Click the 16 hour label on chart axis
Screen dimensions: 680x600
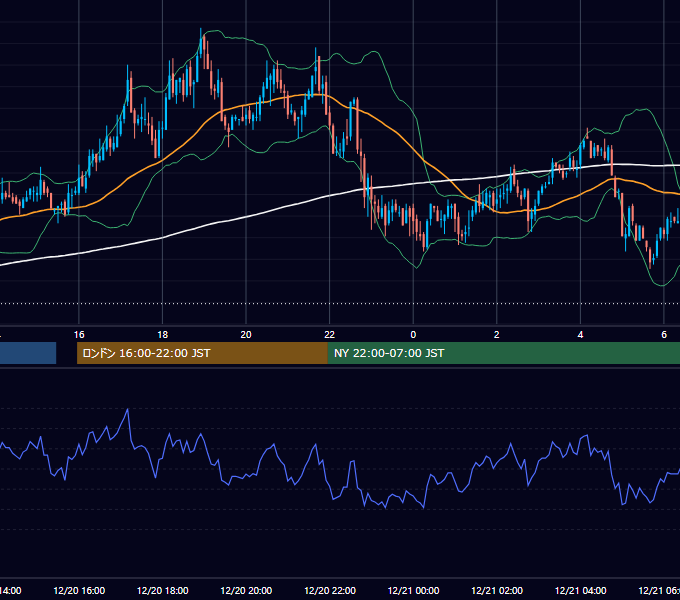coord(79,334)
